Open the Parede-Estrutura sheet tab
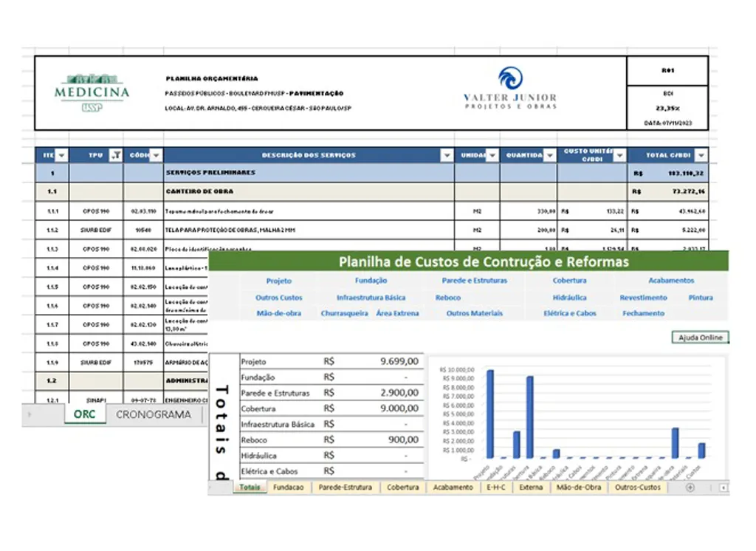Image resolution: width=756 pixels, height=551 pixels. tap(346, 487)
